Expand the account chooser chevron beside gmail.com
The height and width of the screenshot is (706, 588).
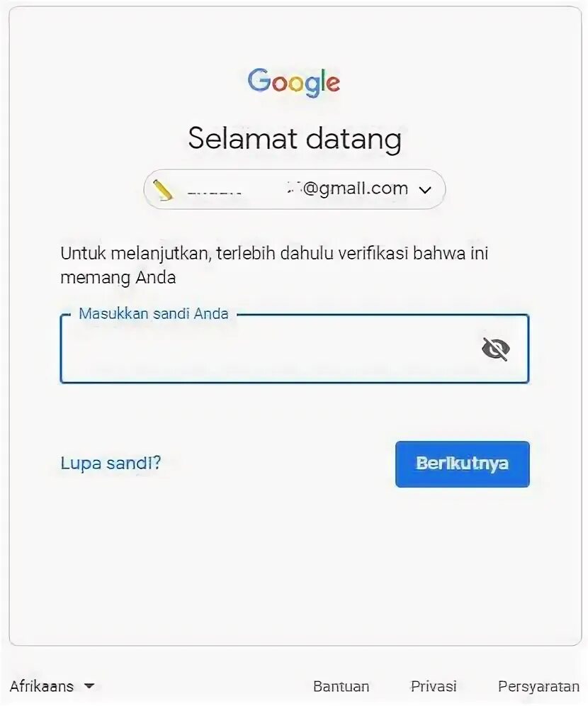[x=425, y=190]
